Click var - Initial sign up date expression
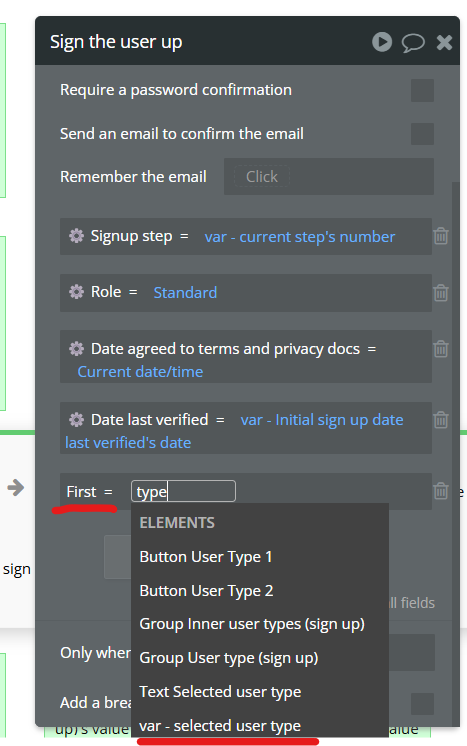This screenshot has width=467, height=746. [x=322, y=420]
